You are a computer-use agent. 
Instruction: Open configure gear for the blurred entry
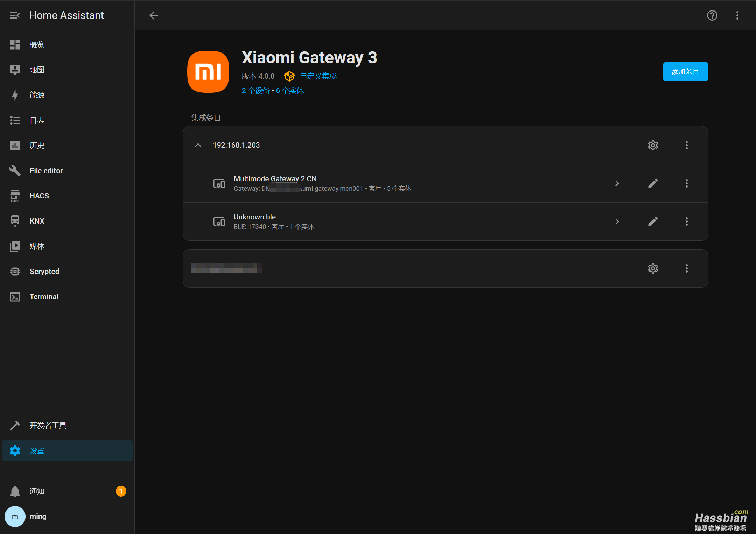(x=653, y=268)
